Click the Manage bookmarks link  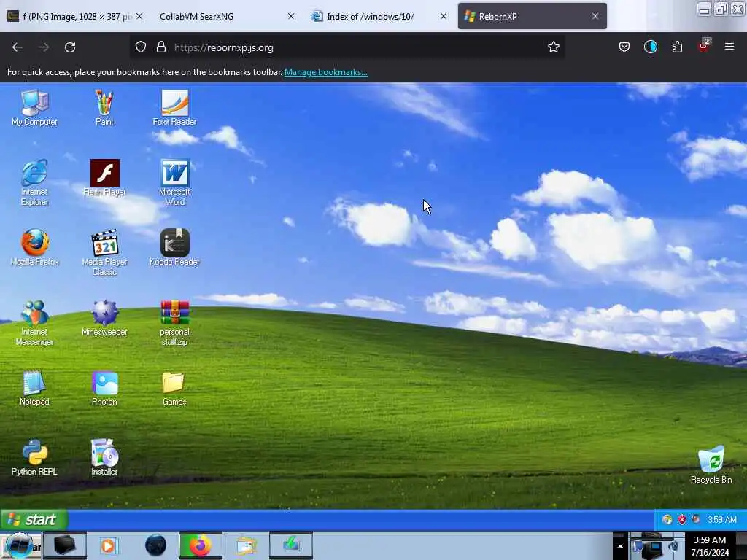point(326,72)
